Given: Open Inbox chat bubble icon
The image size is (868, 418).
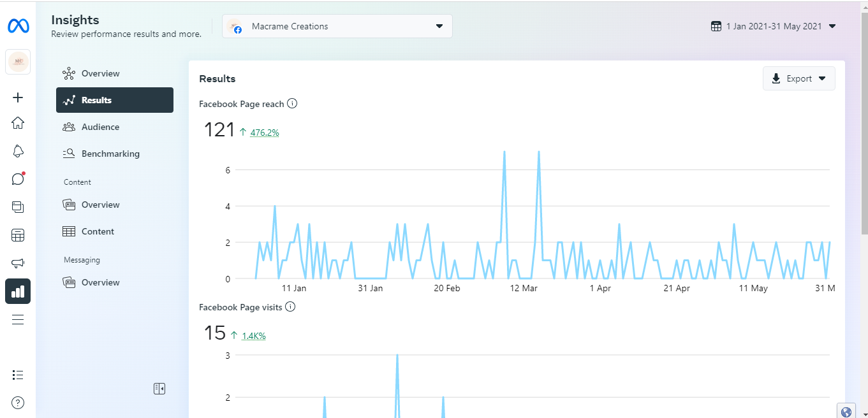Looking at the screenshot, I should [x=18, y=179].
